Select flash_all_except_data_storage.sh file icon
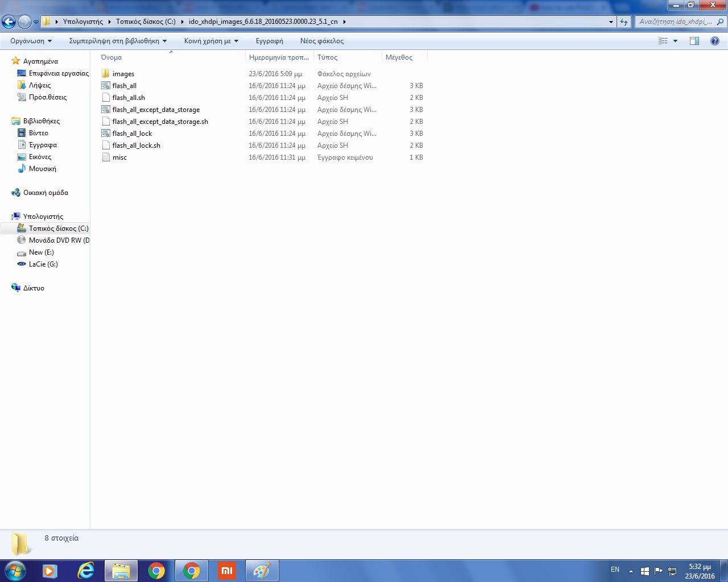 pos(106,122)
